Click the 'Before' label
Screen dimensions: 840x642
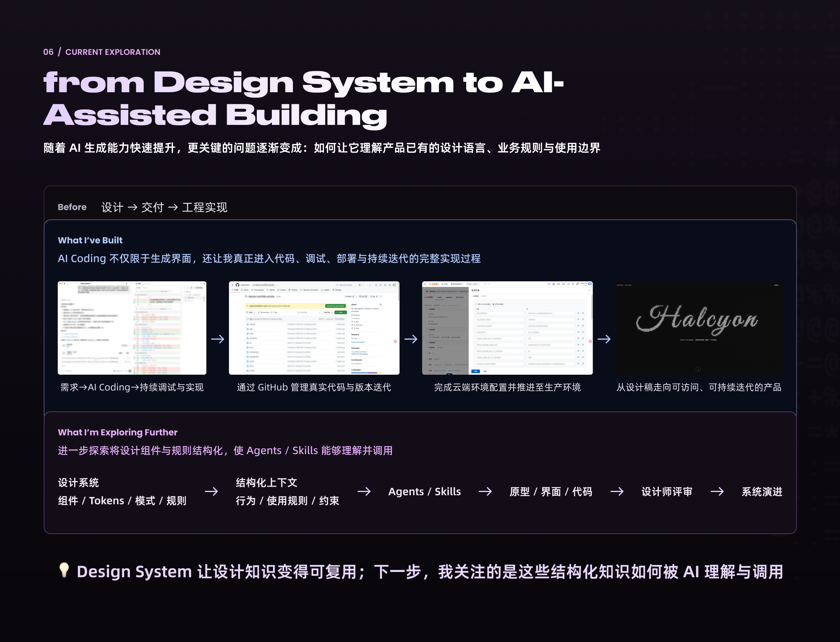coord(72,207)
